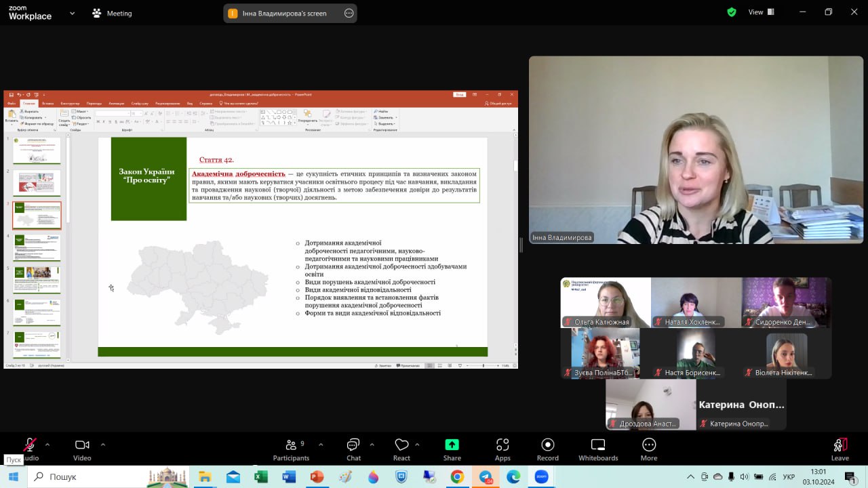The image size is (868, 488).
Task: Open the Zoom Workplace dropdown arrow
Action: 73,13
